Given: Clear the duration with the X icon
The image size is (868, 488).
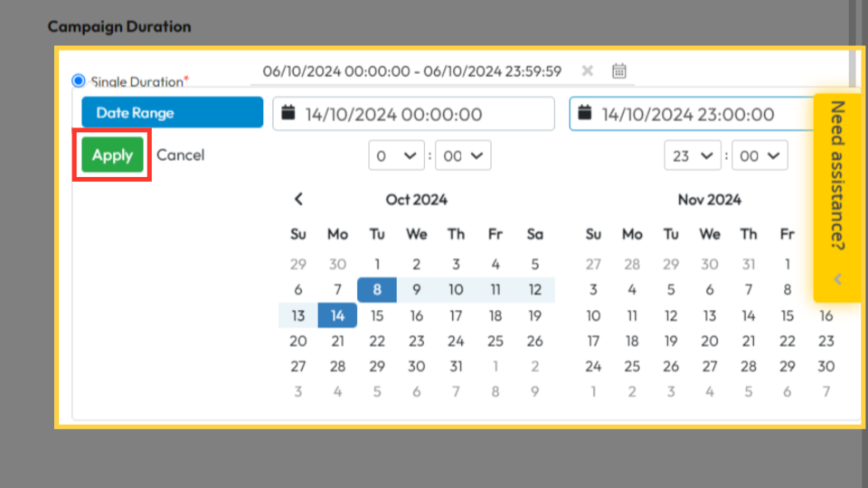Looking at the screenshot, I should pyautogui.click(x=588, y=70).
